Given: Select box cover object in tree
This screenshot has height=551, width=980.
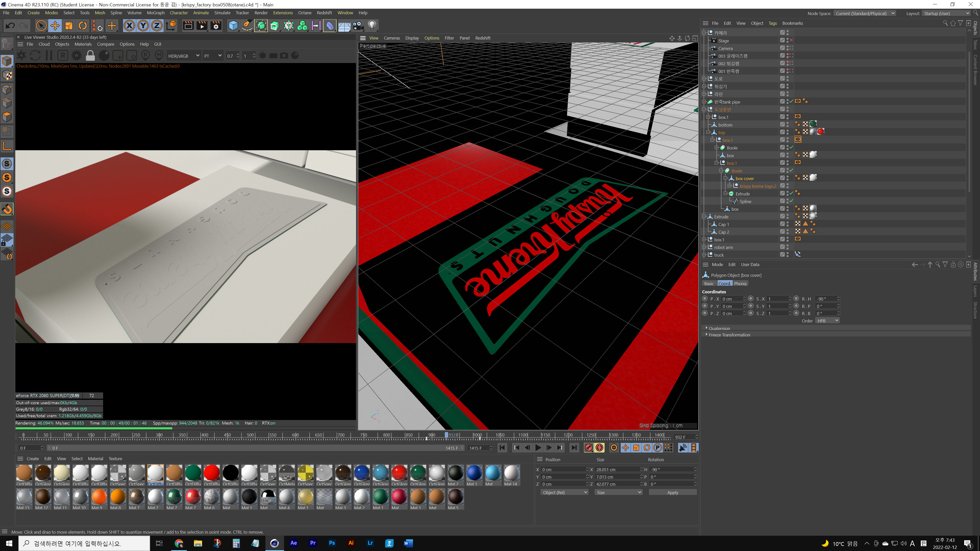Looking at the screenshot, I should [x=744, y=178].
